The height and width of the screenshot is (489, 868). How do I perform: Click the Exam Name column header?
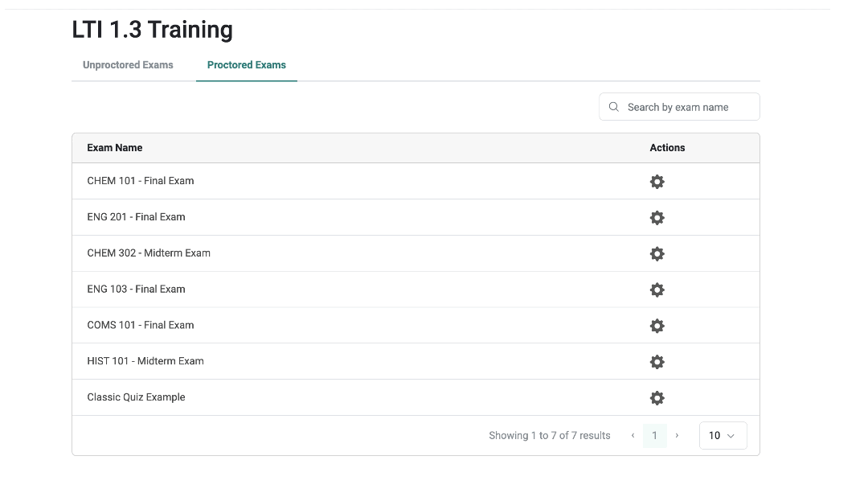coord(115,148)
